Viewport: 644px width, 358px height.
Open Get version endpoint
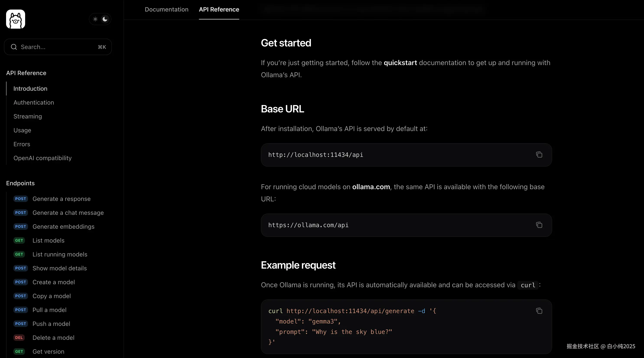pos(49,351)
